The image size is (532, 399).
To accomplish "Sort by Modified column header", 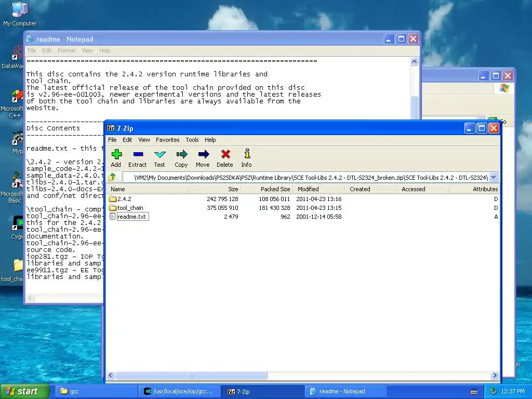I will click(318, 189).
